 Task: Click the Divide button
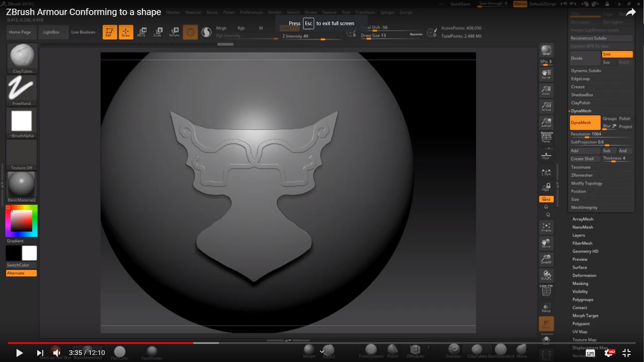(585, 58)
